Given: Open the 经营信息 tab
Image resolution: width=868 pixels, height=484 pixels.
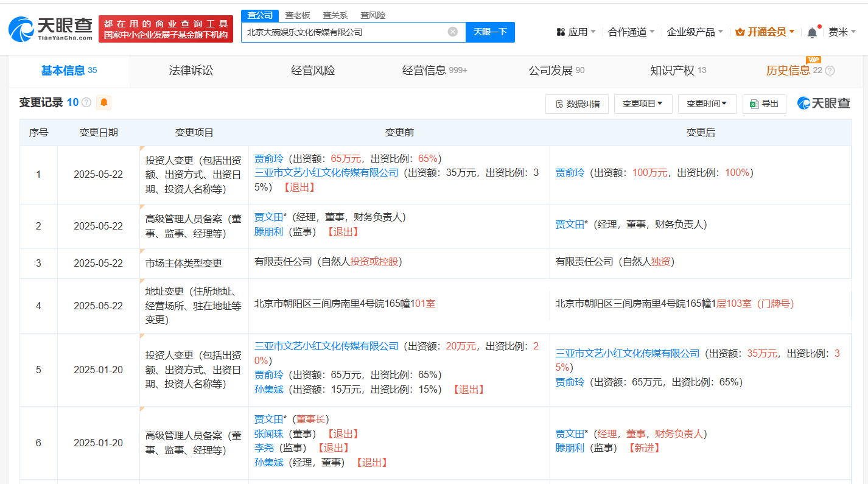Looking at the screenshot, I should click(435, 71).
